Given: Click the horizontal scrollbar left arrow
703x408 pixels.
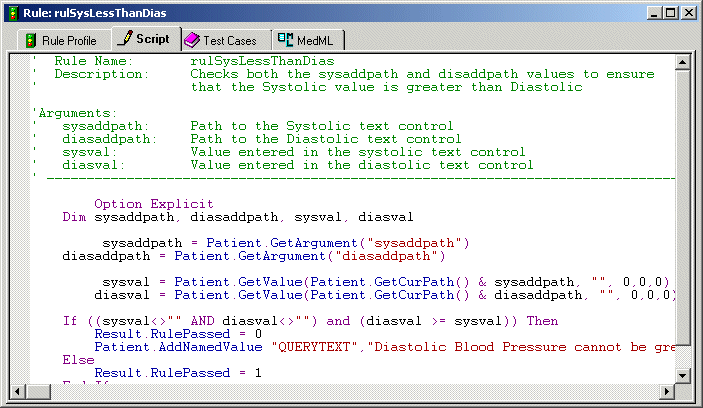Looking at the screenshot, I should (x=17, y=391).
